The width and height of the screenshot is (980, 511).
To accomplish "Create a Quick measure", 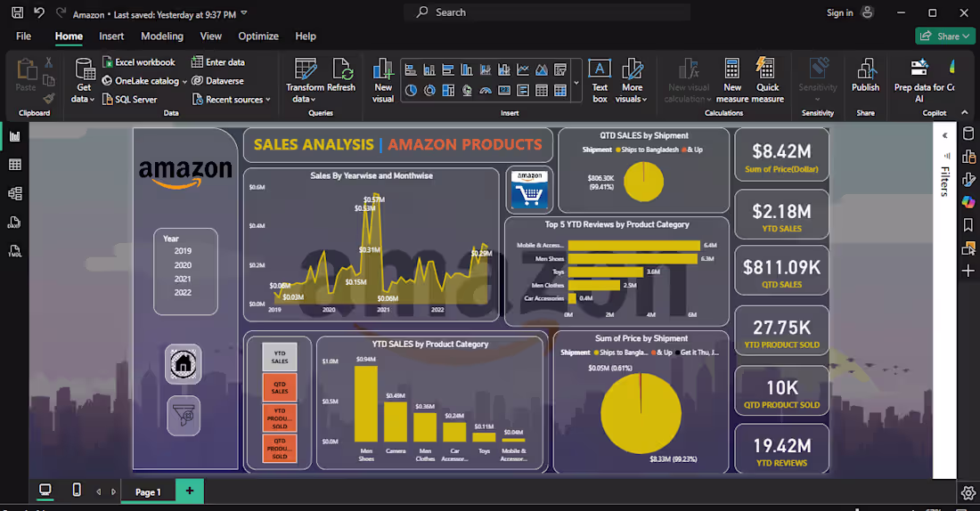I will coord(767,81).
